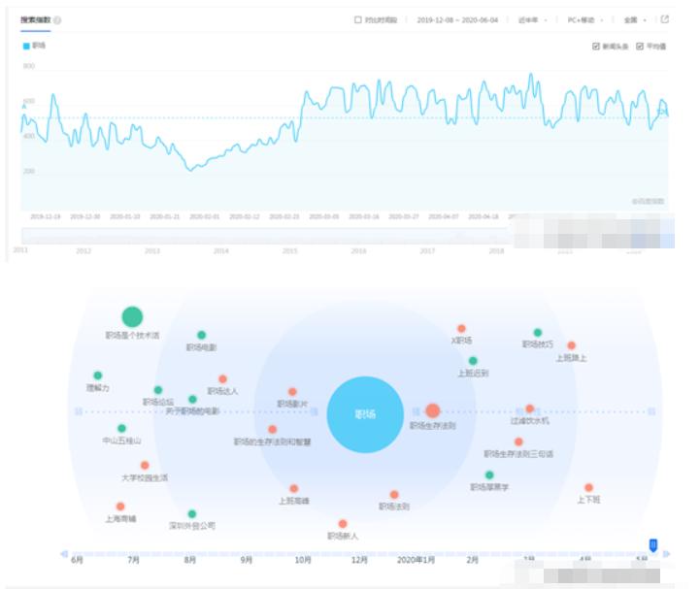Select the orange 职场生存法则三句话 node
The height and width of the screenshot is (589, 700).
tap(518, 442)
